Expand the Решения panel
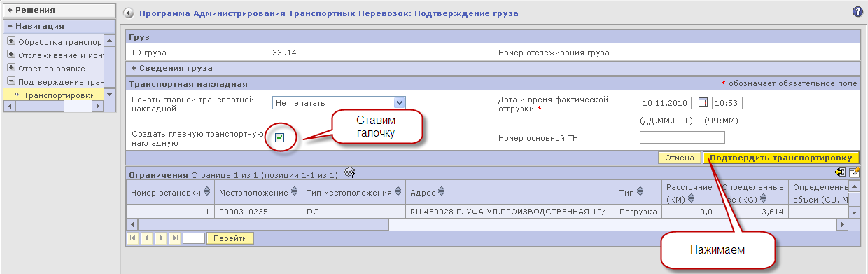The height and width of the screenshot is (274, 868). [x=10, y=11]
